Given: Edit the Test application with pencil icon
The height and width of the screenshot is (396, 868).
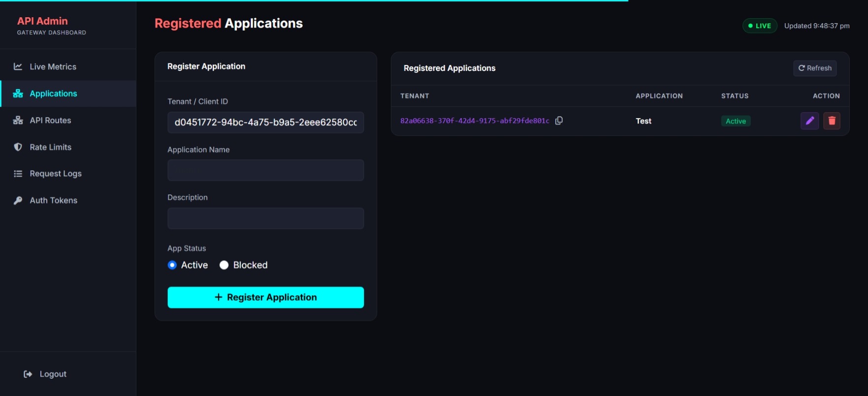Looking at the screenshot, I should [x=809, y=121].
